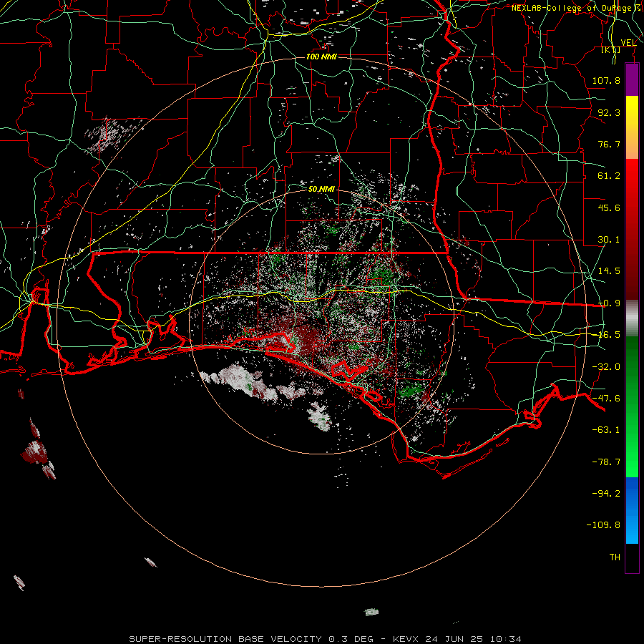Pick the purple segment of the color bar
The width and height of the screenshot is (644, 644).
pos(632,79)
